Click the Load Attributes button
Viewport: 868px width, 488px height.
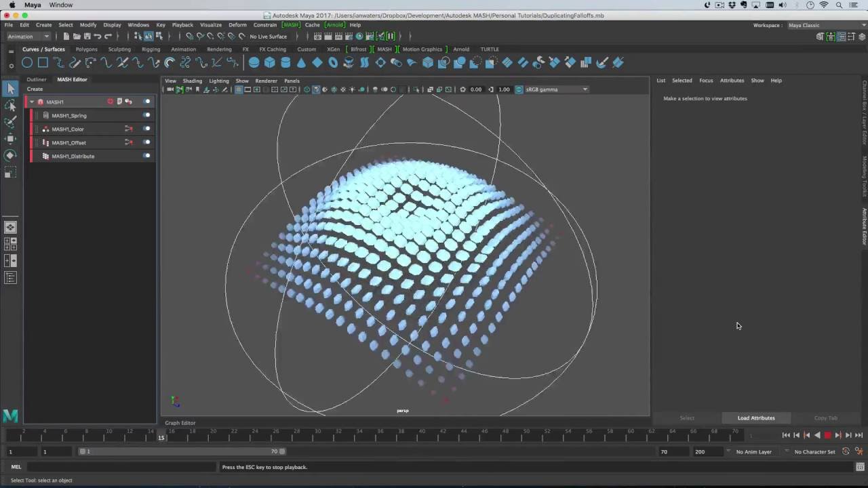click(x=756, y=418)
